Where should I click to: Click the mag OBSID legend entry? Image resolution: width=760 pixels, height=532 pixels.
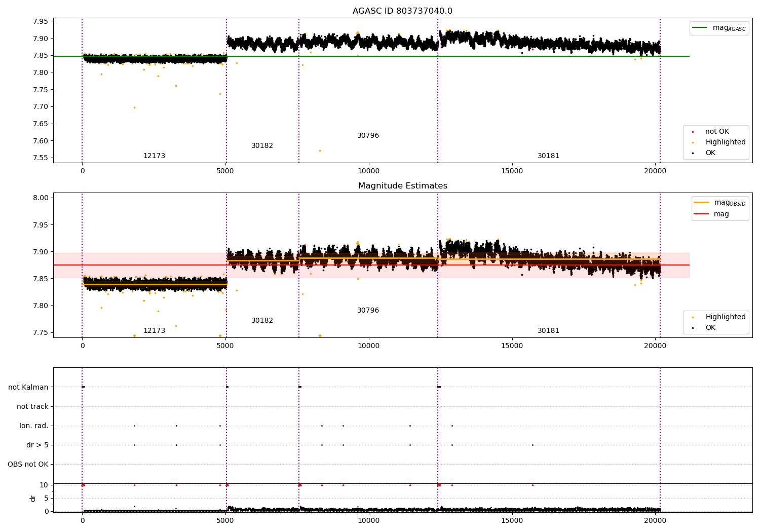(720, 203)
